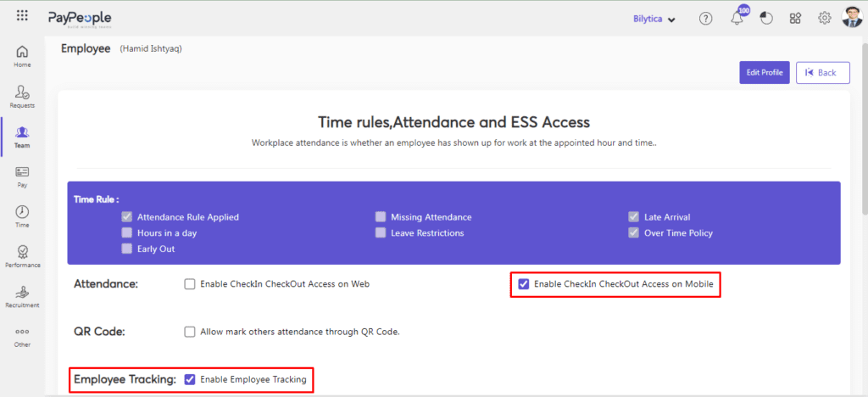Toggle Enable Employee Tracking checkbox
Viewport: 868px width, 397px height.
(x=190, y=379)
